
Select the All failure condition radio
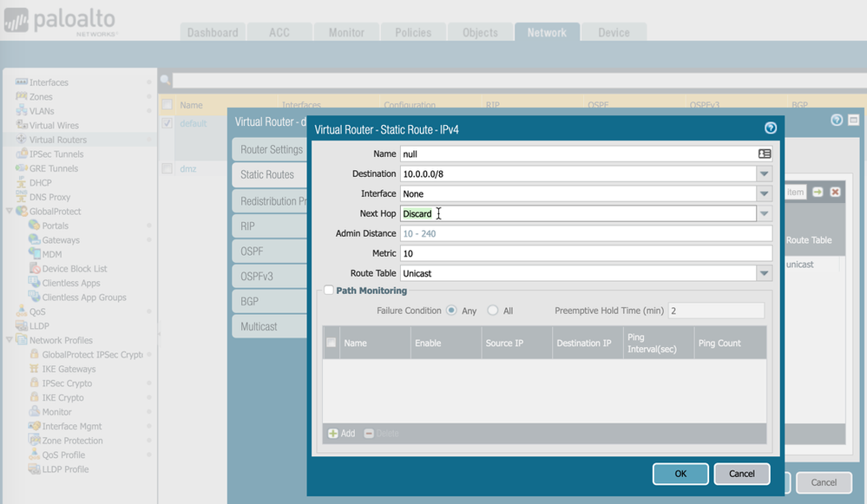pos(493,311)
